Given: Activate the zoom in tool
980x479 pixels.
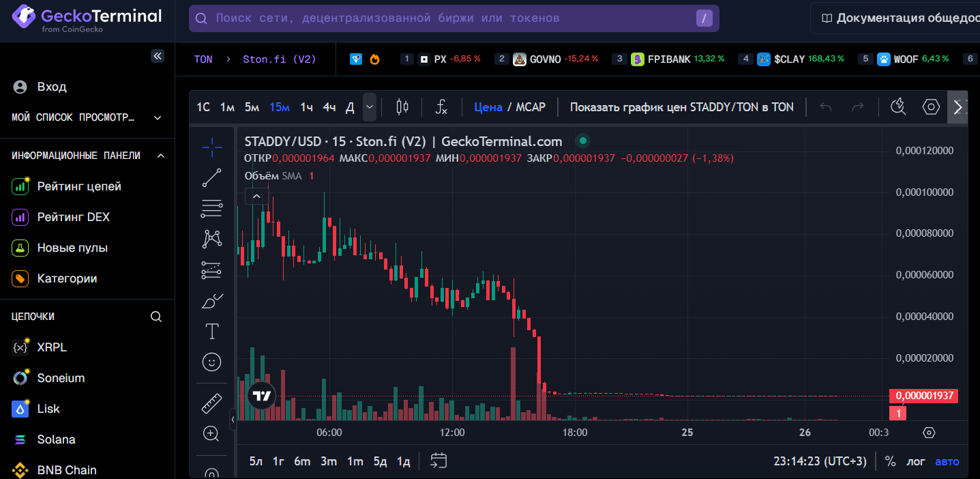Looking at the screenshot, I should [x=212, y=433].
